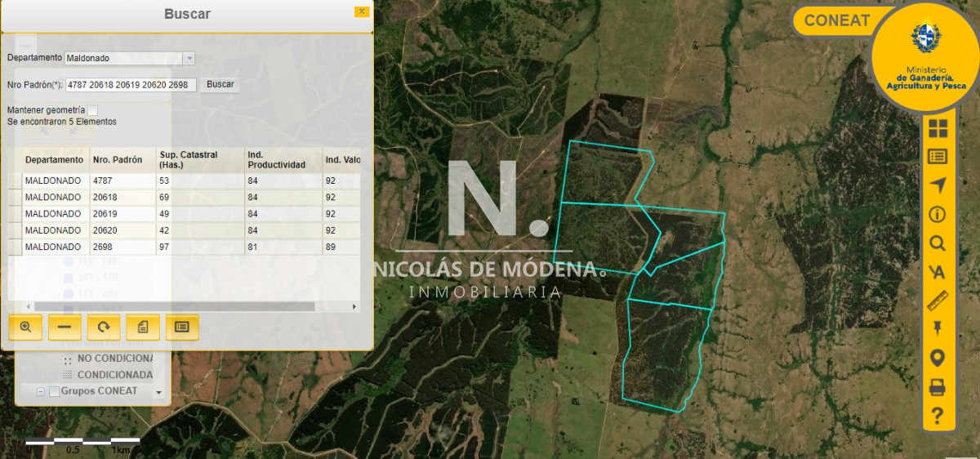Click the CONDICIONADA legend entry
The height and width of the screenshot is (459, 980).
click(114, 375)
